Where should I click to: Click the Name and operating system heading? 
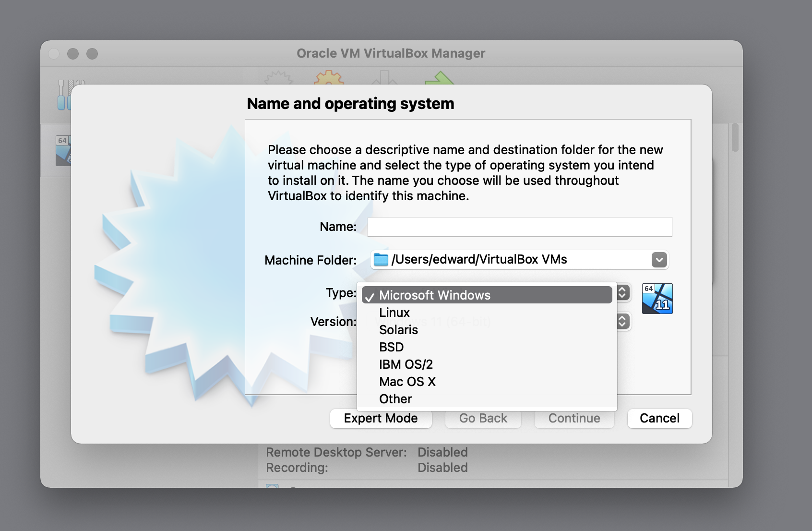350,104
